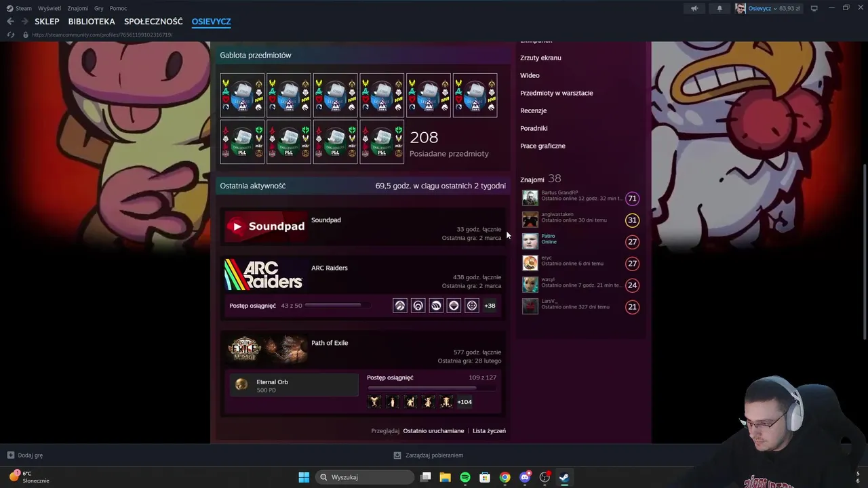
Task: Open Spotify from the taskbar
Action: 465,477
